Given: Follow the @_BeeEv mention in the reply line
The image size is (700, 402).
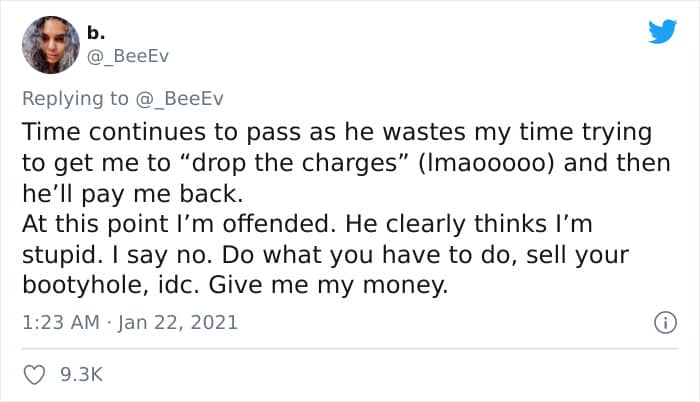Looking at the screenshot, I should pos(177,97).
